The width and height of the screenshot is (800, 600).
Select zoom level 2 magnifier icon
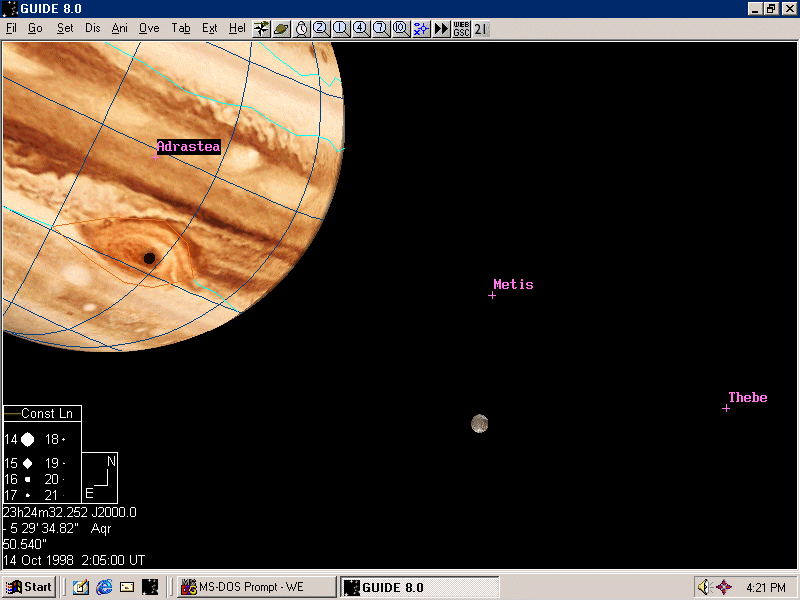point(321,29)
